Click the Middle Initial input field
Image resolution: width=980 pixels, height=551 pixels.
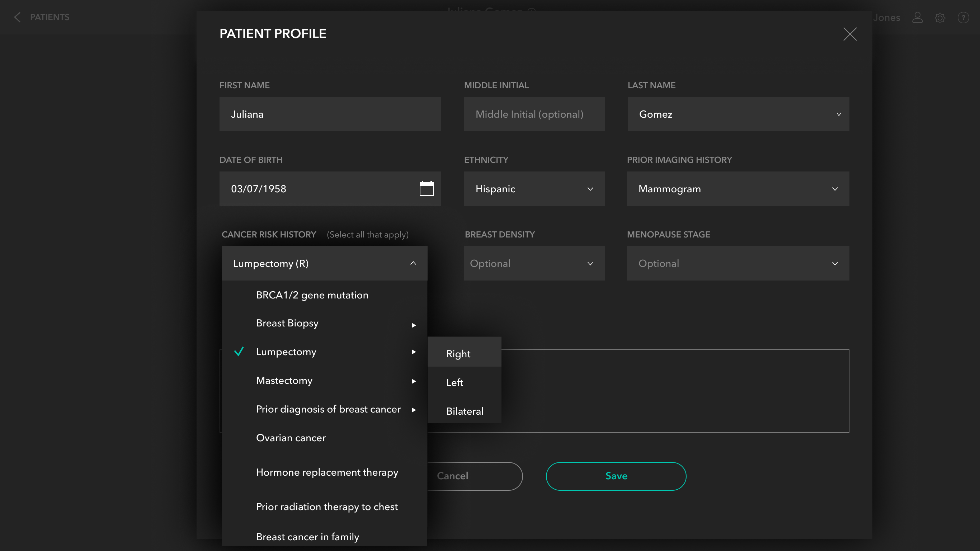click(534, 114)
